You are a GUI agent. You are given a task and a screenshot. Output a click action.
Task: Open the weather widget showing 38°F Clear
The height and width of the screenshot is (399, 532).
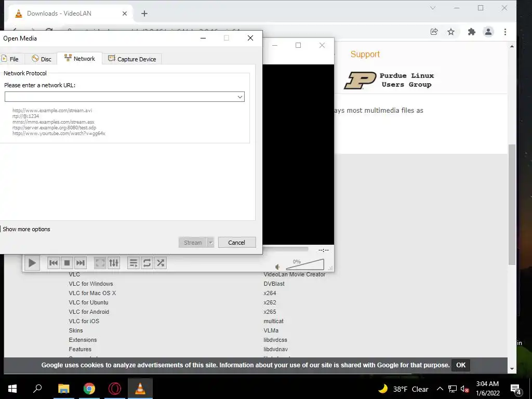click(403, 389)
